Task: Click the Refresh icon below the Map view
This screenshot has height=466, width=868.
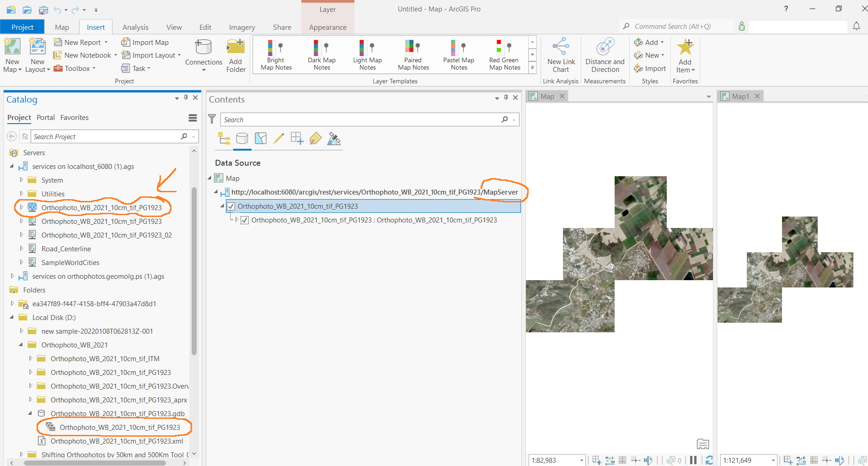Action: (x=710, y=461)
